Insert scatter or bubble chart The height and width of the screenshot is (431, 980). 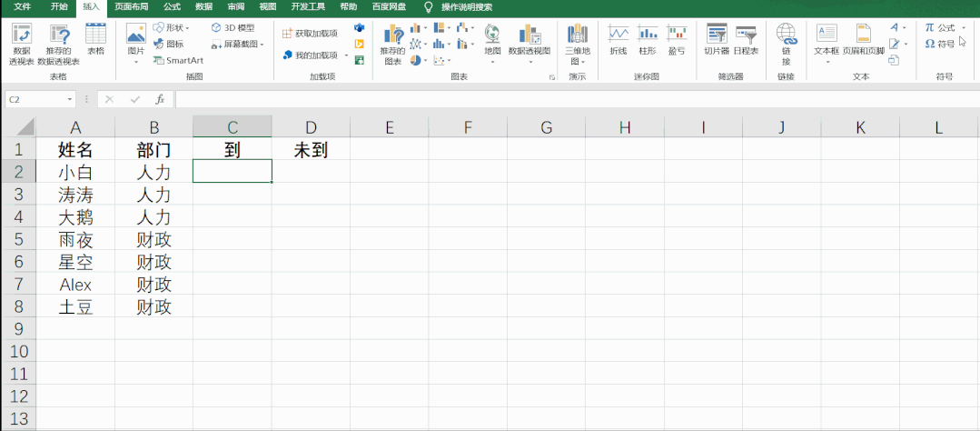click(x=441, y=60)
